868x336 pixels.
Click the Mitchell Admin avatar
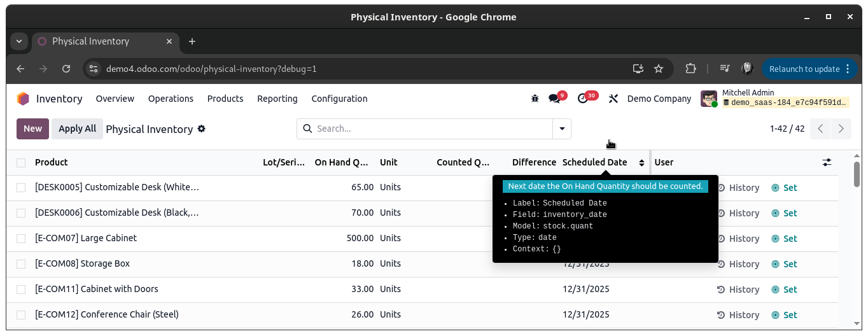[709, 99]
